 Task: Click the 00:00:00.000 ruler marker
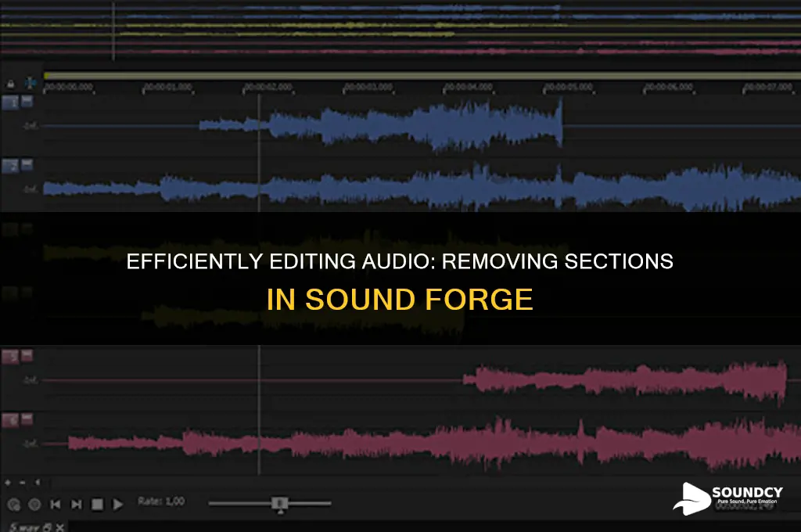click(x=69, y=88)
